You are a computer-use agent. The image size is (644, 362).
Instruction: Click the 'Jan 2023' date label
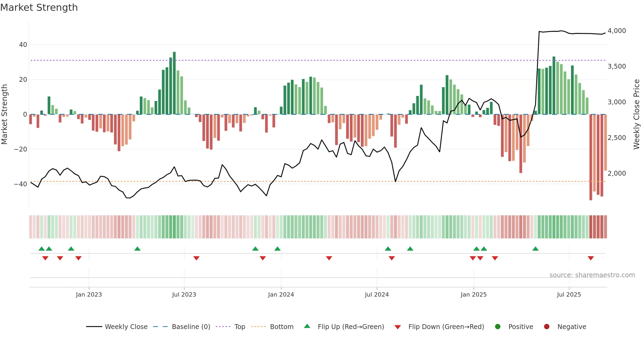[x=89, y=294]
